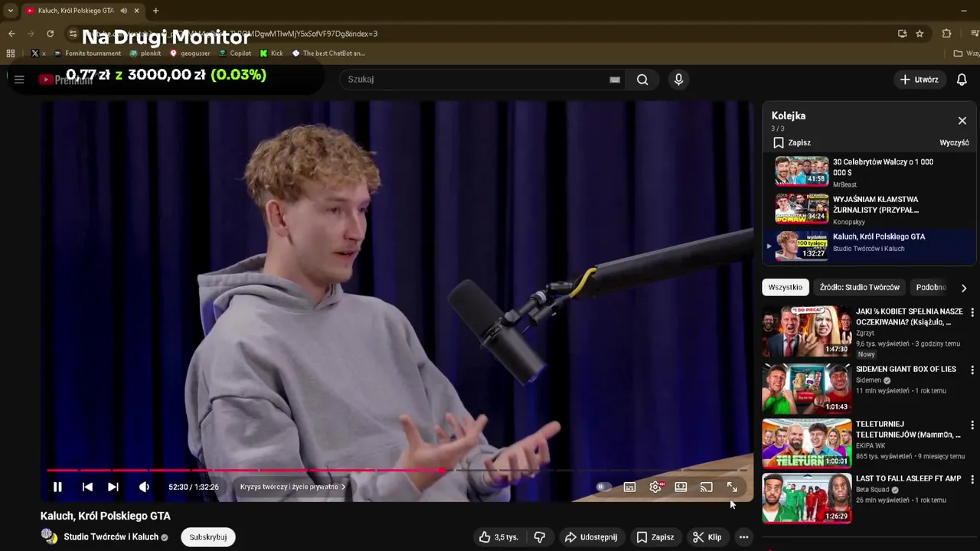Open options for Sidemen video
The height and width of the screenshot is (551, 980).
(x=972, y=370)
